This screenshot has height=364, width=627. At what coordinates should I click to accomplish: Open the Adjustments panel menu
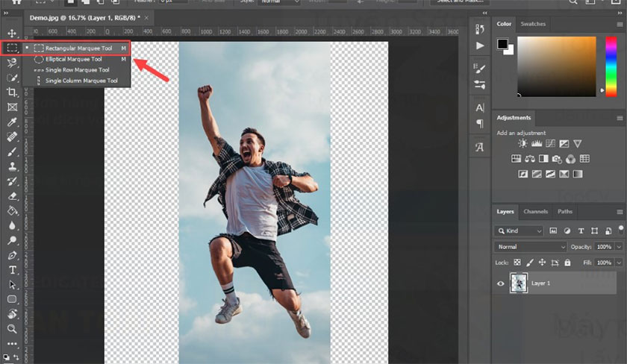[620, 118]
